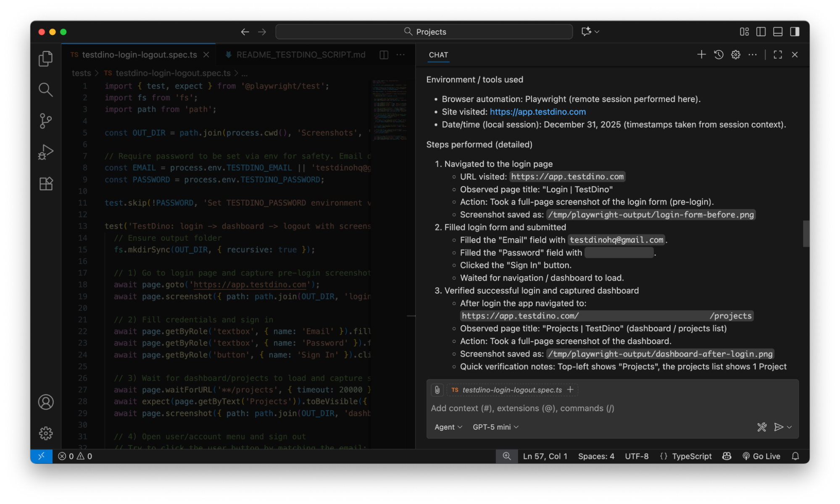The height and width of the screenshot is (504, 840).
Task: Toggle the secondary sidebar visibility
Action: pyautogui.click(x=794, y=31)
